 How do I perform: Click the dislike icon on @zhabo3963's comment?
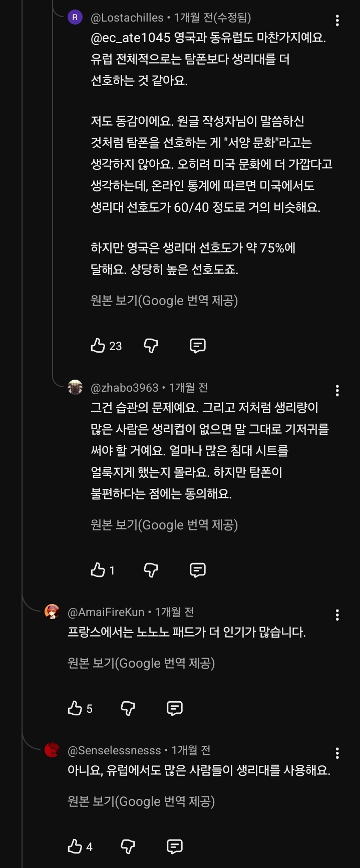[150, 569]
